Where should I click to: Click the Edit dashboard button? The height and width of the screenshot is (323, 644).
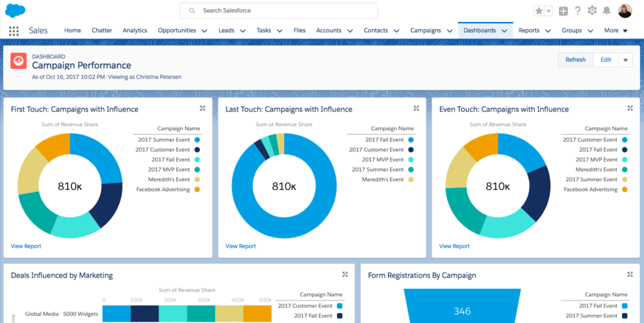pos(606,59)
